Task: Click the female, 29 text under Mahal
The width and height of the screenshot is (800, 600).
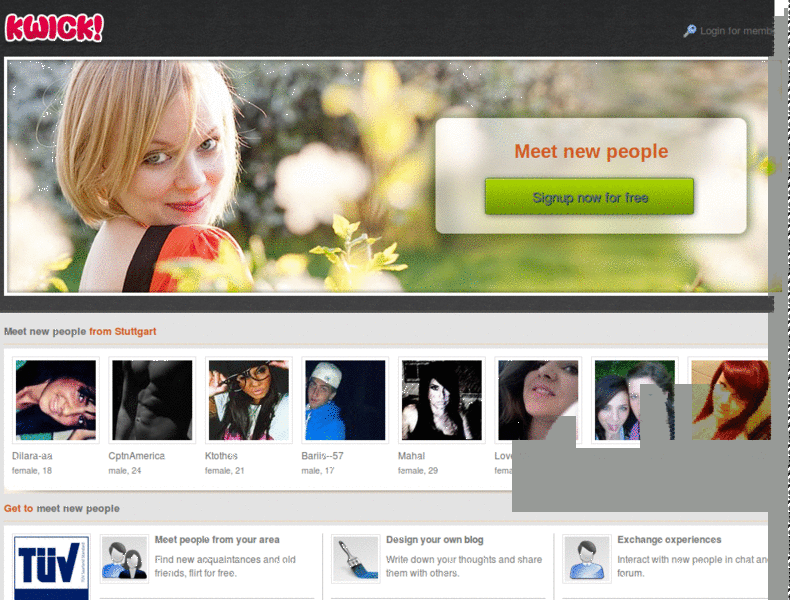Action: point(418,470)
